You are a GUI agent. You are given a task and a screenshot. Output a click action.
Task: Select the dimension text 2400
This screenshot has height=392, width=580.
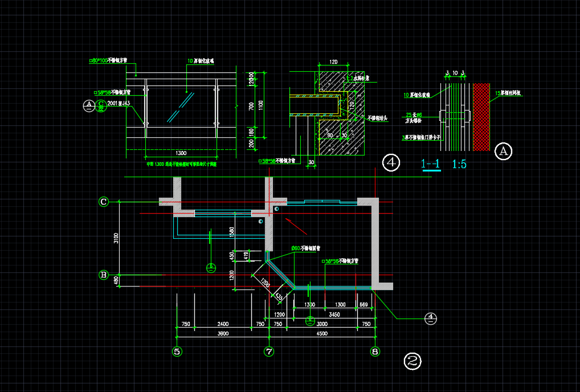pos(223,324)
